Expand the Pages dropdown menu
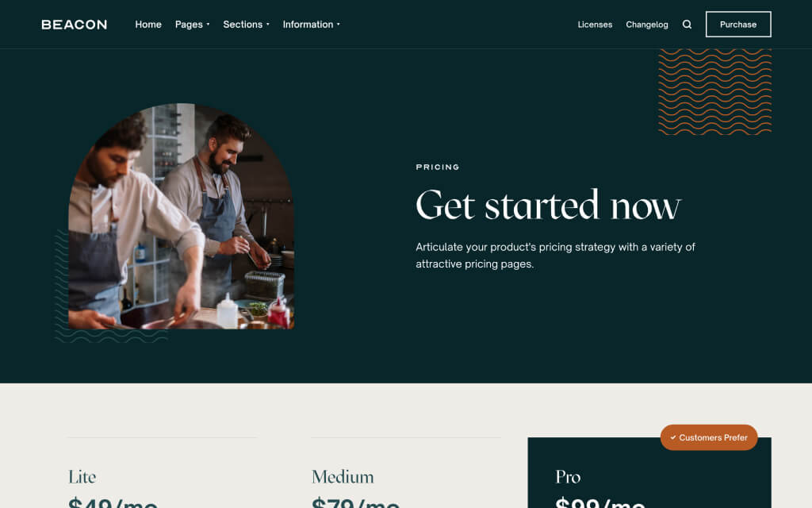Image resolution: width=812 pixels, height=508 pixels. pyautogui.click(x=192, y=25)
